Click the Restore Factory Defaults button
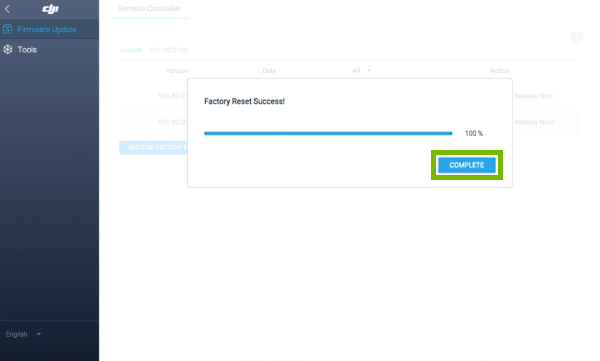This screenshot has width=600, height=361. (x=153, y=147)
